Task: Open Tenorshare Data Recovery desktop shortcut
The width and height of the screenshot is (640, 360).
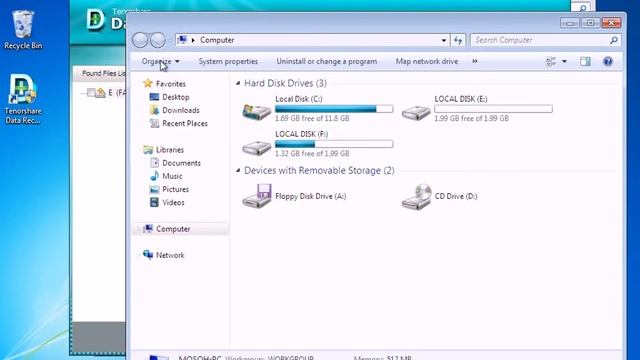Action: (x=23, y=99)
